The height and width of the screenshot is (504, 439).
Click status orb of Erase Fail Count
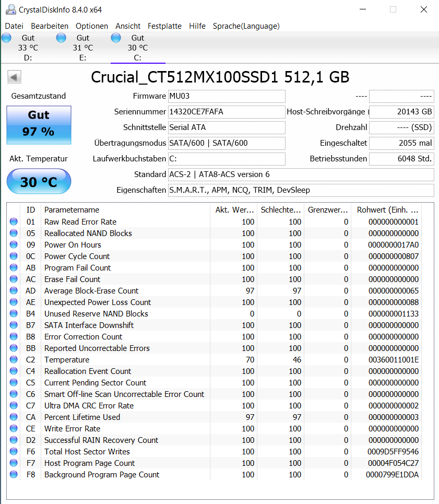(x=14, y=279)
